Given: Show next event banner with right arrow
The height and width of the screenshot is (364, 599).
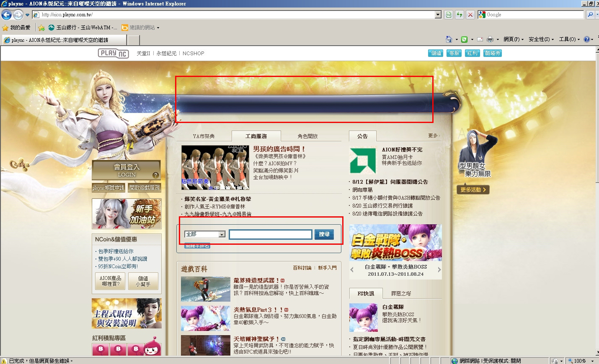Looking at the screenshot, I should coord(439,270).
